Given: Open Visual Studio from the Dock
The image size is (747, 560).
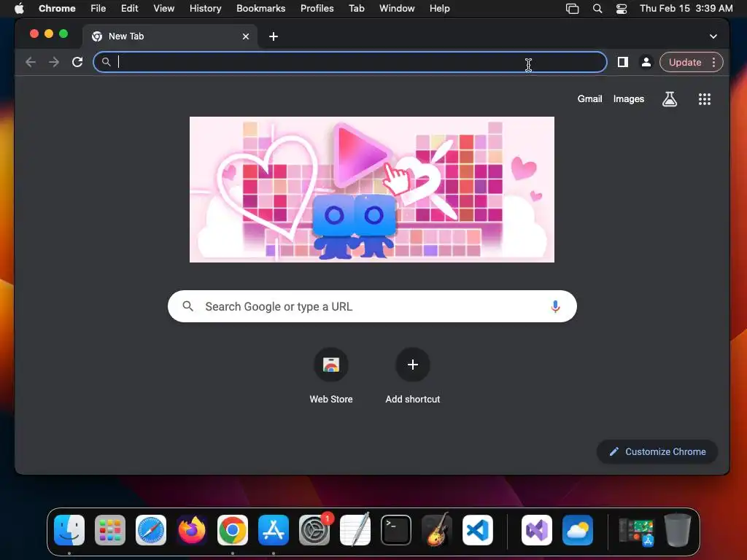Looking at the screenshot, I should [x=537, y=530].
